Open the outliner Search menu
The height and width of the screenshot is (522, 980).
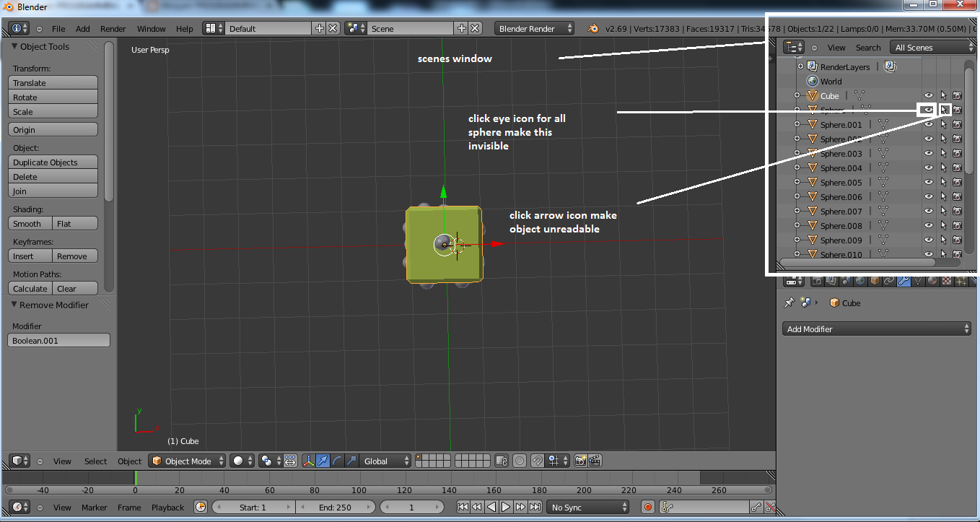868,48
